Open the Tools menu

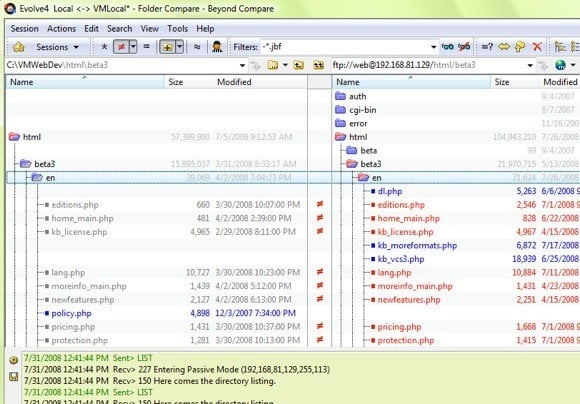pos(177,28)
